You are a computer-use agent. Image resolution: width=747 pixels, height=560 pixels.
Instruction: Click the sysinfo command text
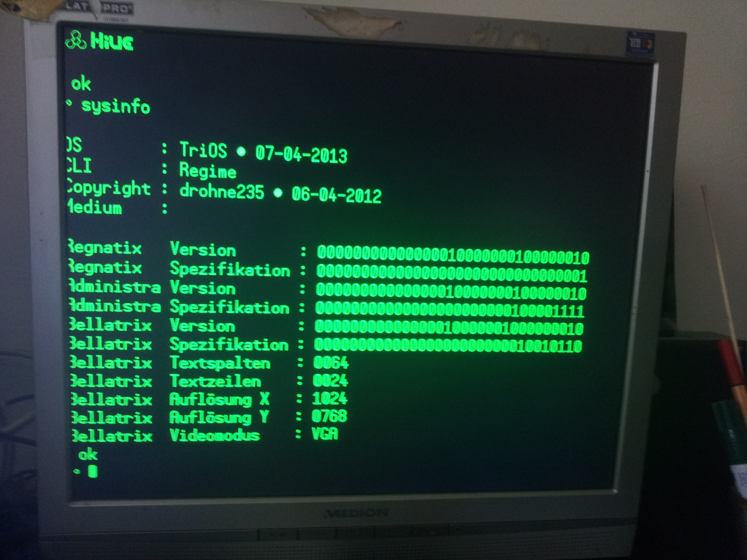(116, 106)
